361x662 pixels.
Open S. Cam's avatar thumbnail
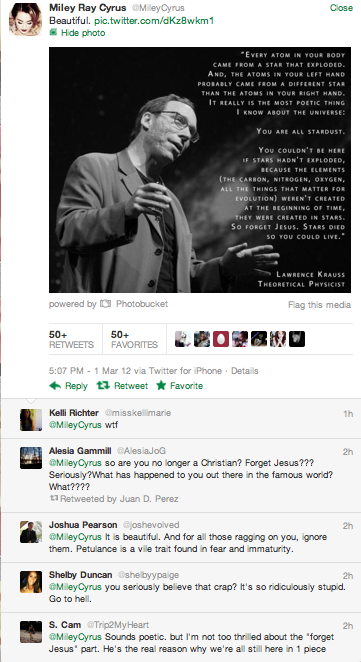(x=31, y=632)
